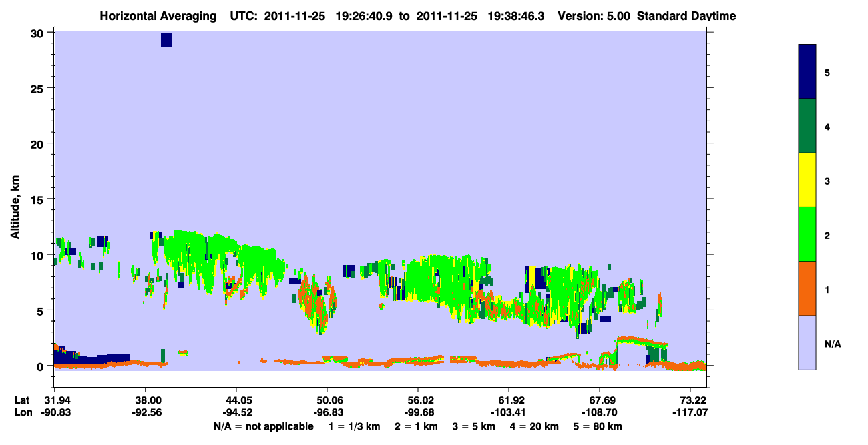The image size is (868, 445).
Task: Click the altitude tick label 15
Action: coord(38,199)
